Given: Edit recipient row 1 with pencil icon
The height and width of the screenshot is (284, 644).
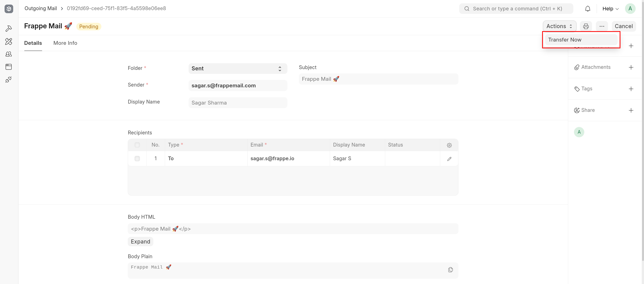Looking at the screenshot, I should 449,159.
